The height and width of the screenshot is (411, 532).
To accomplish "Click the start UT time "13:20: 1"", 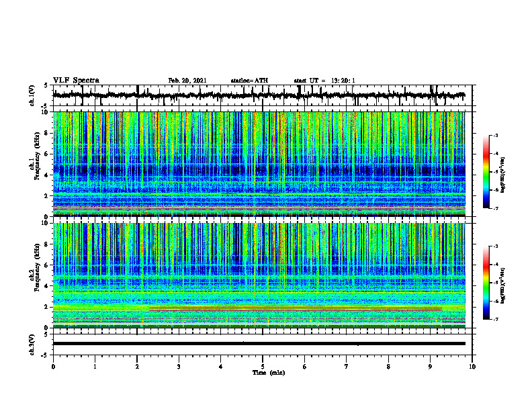I will 343,81.
